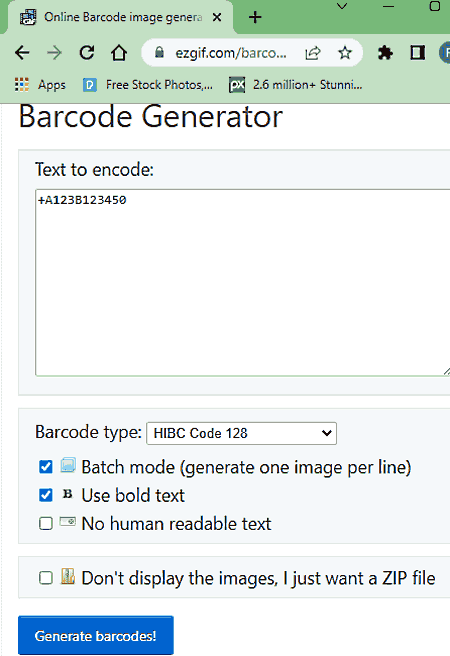Tick the ZIP file only checkbox
Viewport: 450px width, 656px height.
coord(46,578)
